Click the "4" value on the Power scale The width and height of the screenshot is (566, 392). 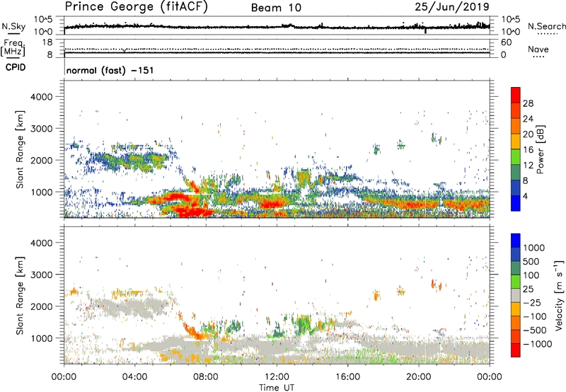526,197
